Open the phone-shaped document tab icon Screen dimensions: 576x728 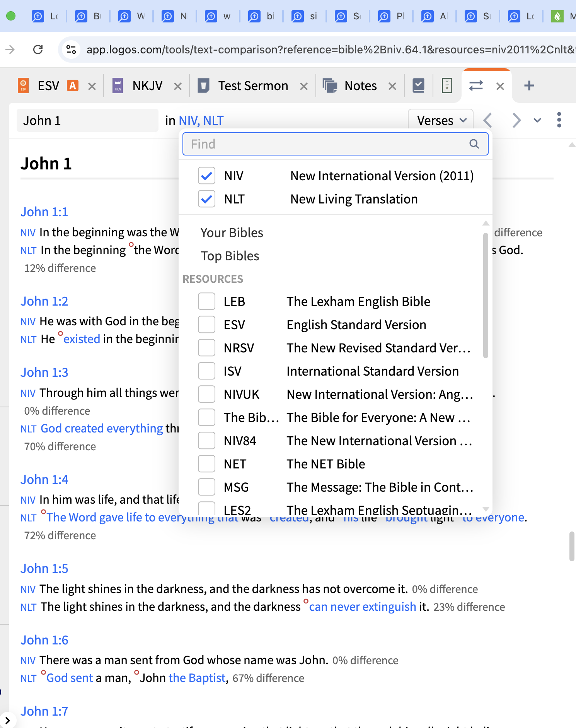point(447,85)
